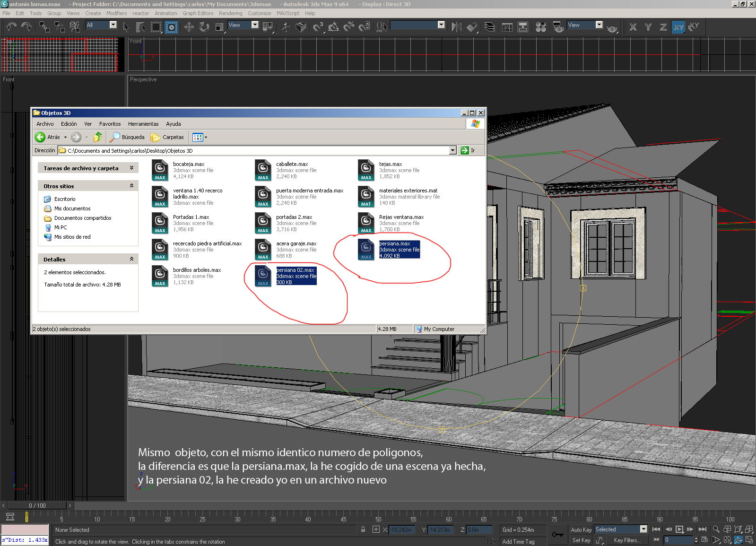Toggle the Auto Key button
756x546 pixels.
(581, 530)
